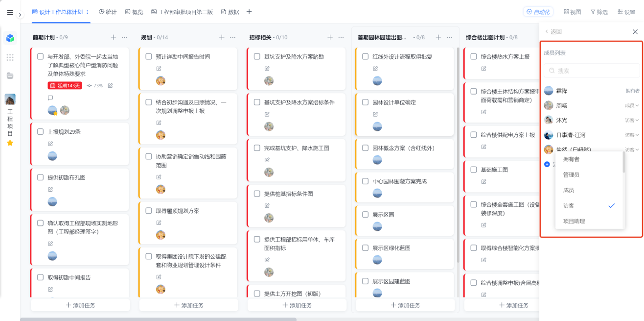Click plus in 首期园林园建出图 column header

click(x=438, y=37)
